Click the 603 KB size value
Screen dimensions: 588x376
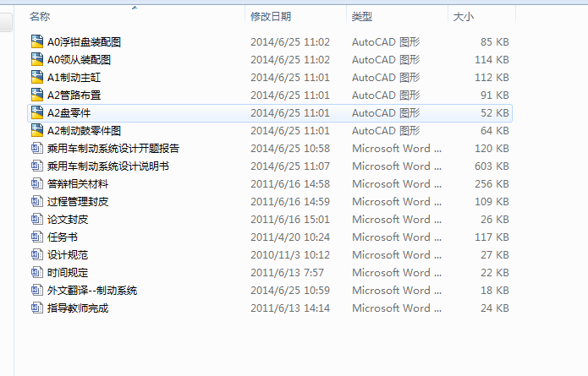pyautogui.click(x=492, y=166)
